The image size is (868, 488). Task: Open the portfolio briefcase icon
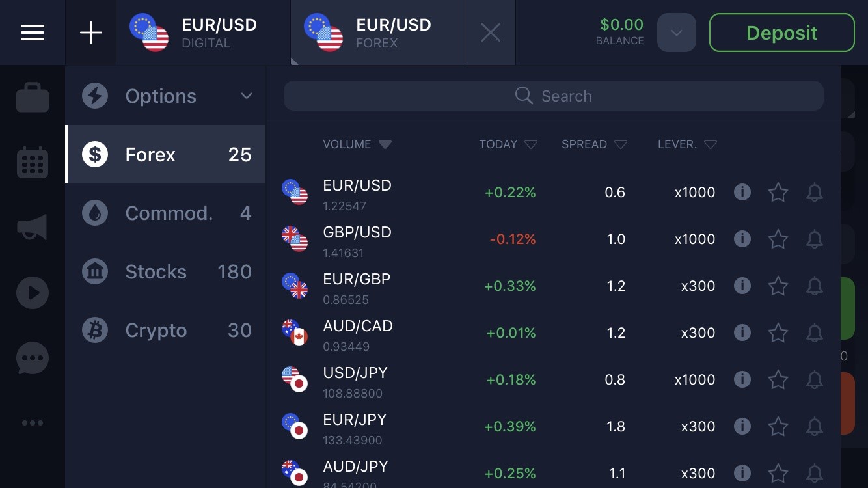pos(33,98)
